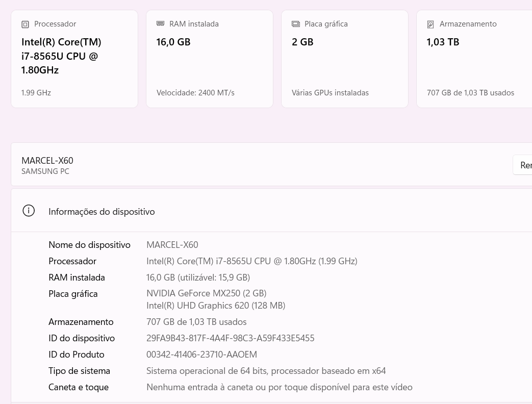Viewport: 532px width, 404px height.
Task: Open the Processador summary card
Action: [74, 59]
